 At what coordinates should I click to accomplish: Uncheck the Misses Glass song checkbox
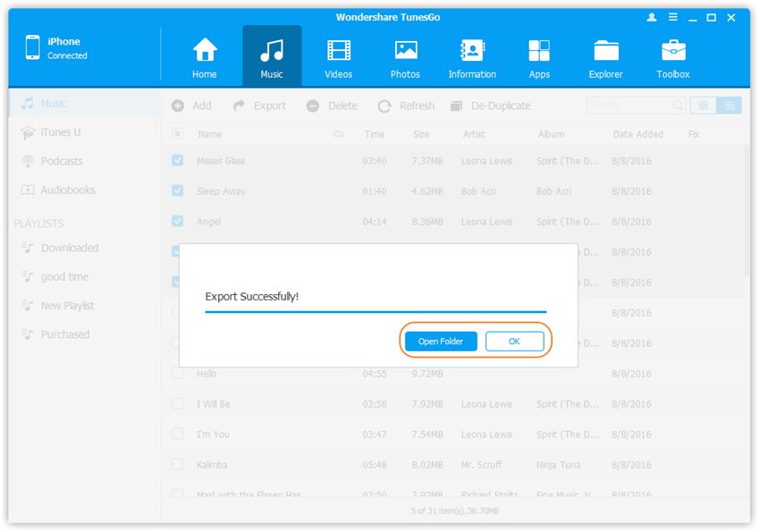[x=177, y=161]
